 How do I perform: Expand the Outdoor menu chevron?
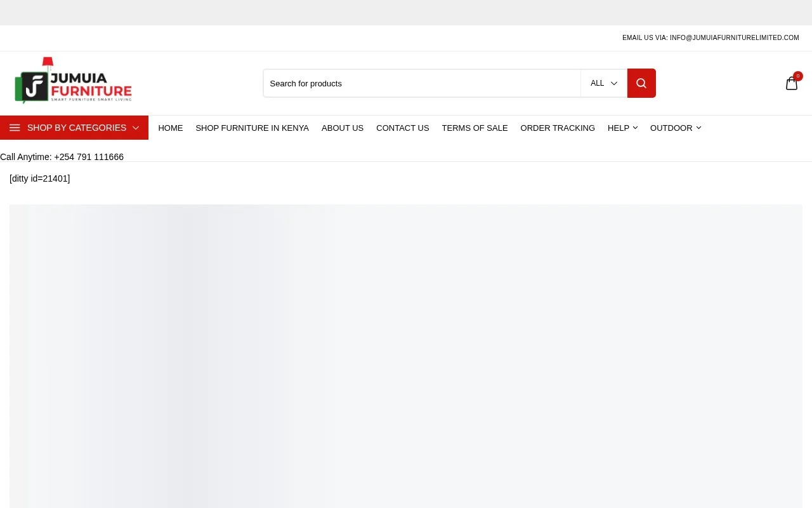pos(698,128)
